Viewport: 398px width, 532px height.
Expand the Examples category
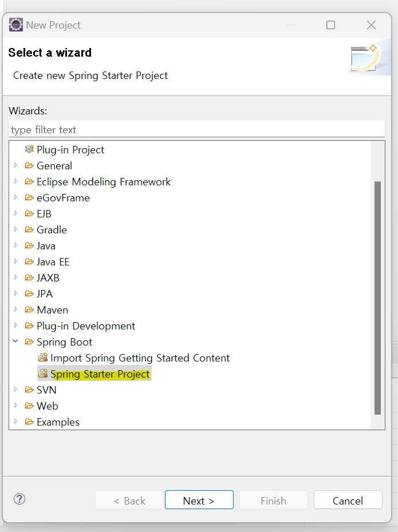15,422
